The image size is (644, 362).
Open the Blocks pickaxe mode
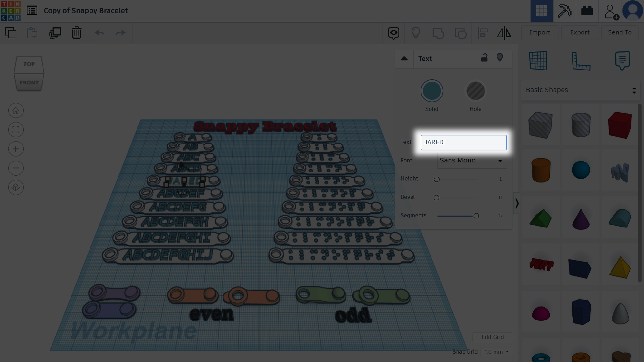pos(564,11)
